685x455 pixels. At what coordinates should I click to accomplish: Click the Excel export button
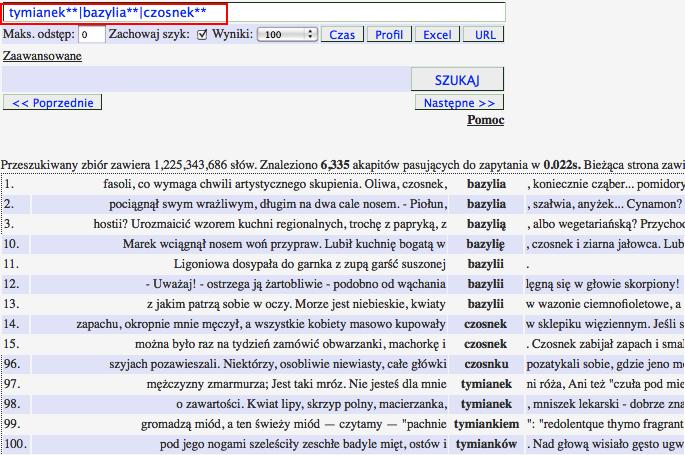[x=437, y=34]
